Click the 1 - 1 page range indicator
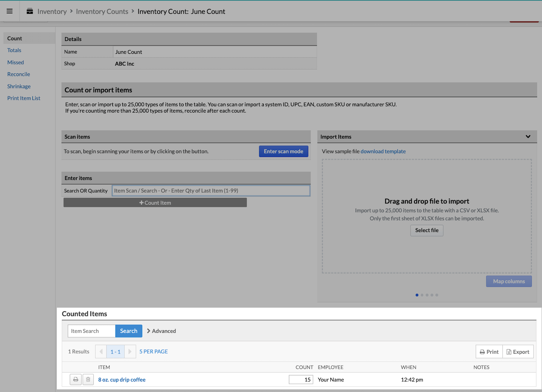The height and width of the screenshot is (392, 542). [116, 352]
